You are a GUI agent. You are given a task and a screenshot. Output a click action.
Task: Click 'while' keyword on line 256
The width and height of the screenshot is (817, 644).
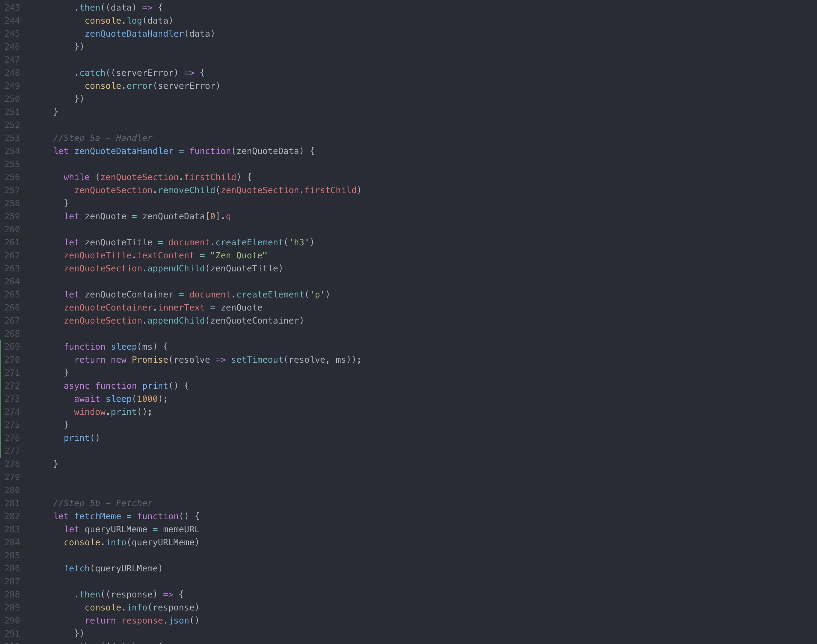point(77,177)
